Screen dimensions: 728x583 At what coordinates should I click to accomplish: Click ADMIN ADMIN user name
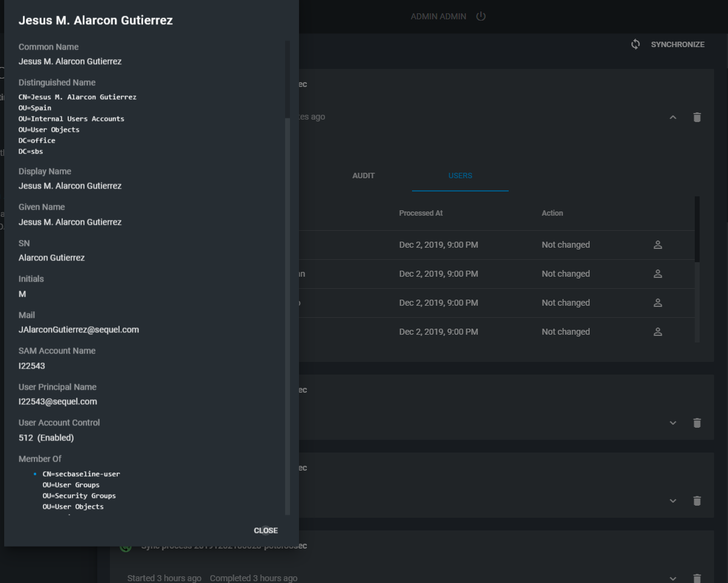point(439,16)
